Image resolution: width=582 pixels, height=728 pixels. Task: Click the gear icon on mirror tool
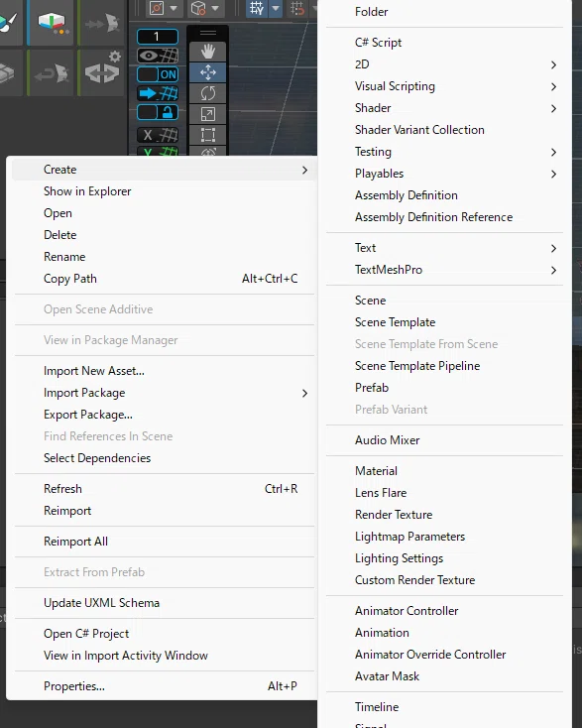tap(115, 57)
